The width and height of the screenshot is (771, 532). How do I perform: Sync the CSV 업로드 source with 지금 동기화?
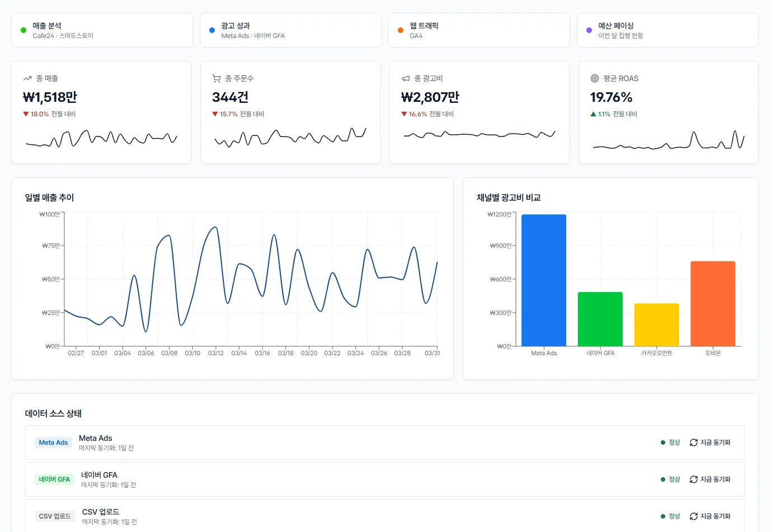click(710, 516)
